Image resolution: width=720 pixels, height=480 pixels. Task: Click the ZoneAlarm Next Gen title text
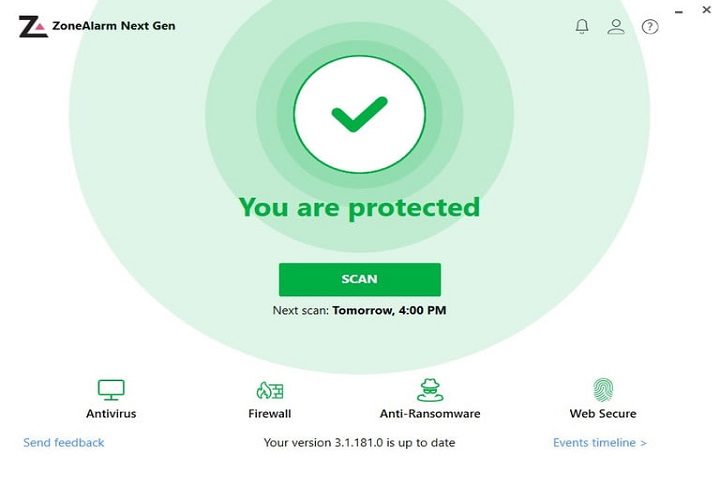click(113, 26)
